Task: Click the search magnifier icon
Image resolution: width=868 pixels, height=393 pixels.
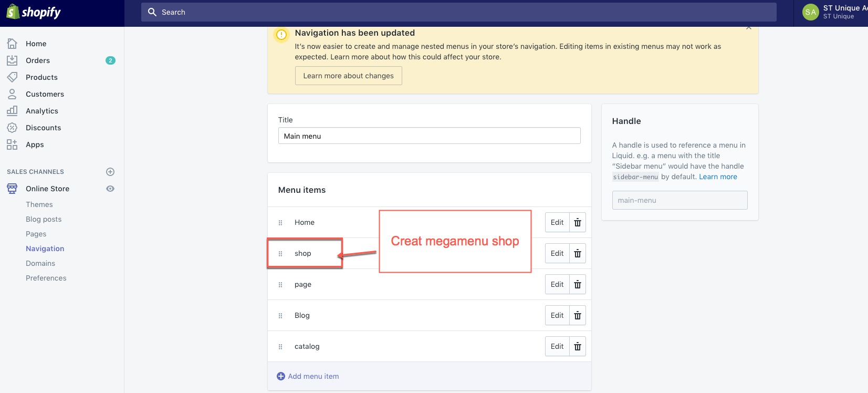Action: [152, 12]
